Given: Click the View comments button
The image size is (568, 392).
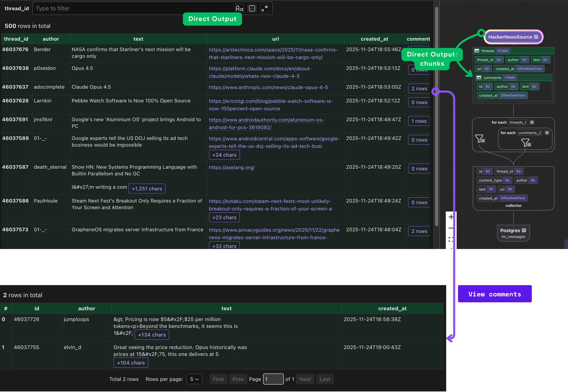Looking at the screenshot, I should click(495, 294).
